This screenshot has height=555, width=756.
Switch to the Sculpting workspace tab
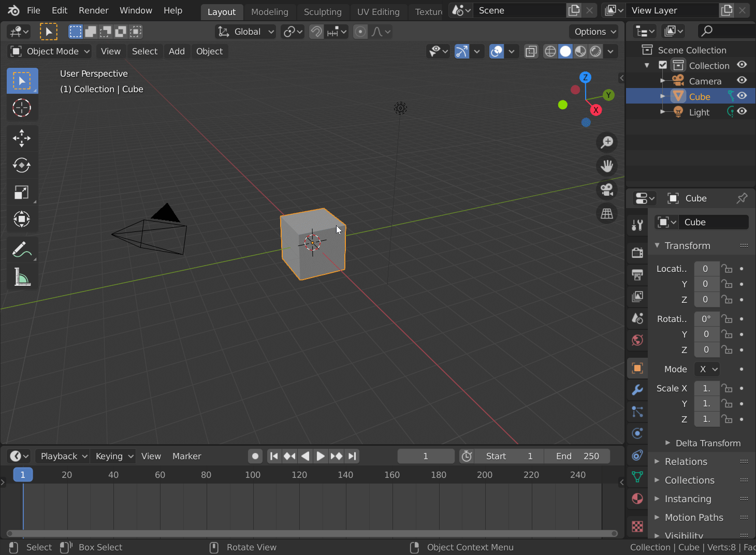point(323,12)
